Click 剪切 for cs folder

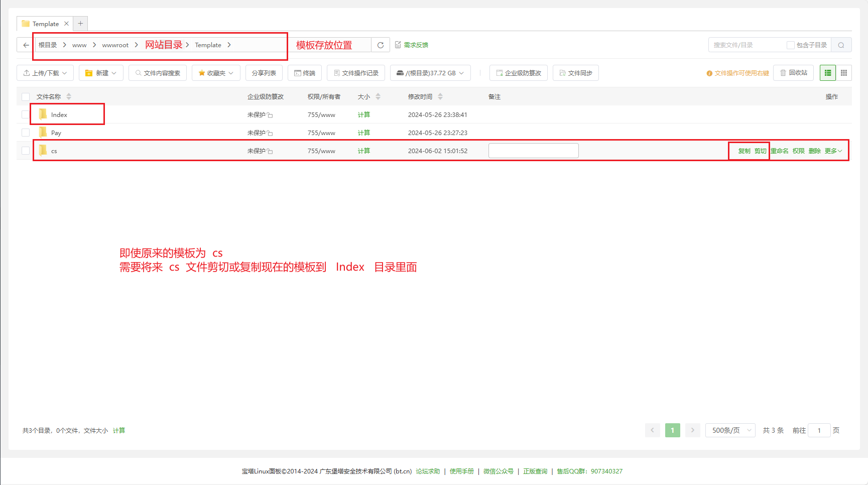tap(761, 151)
